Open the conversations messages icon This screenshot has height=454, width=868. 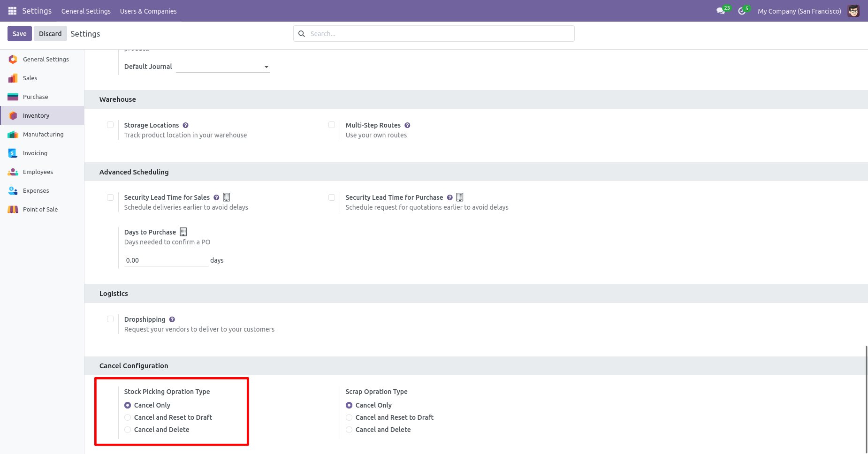pos(721,11)
